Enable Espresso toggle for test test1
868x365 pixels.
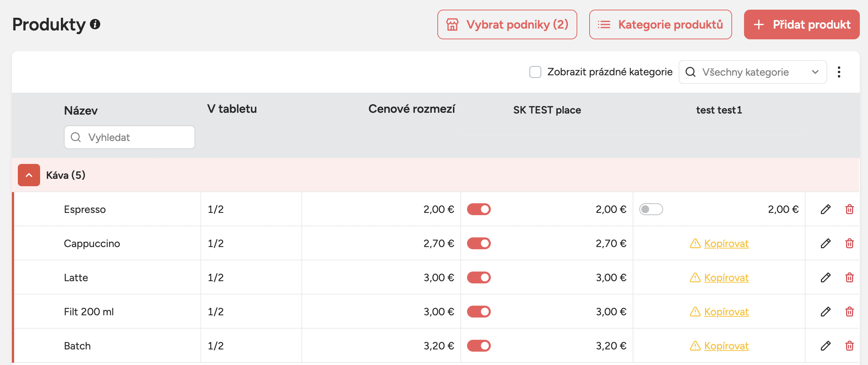coord(651,209)
